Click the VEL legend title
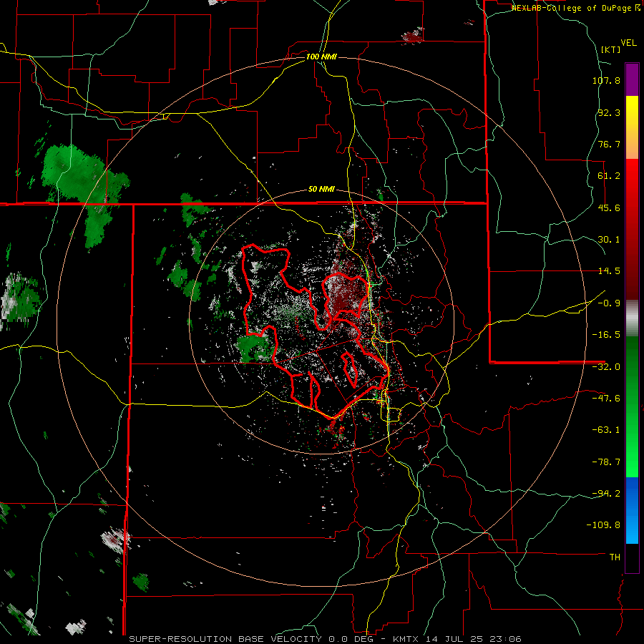 pyautogui.click(x=628, y=43)
